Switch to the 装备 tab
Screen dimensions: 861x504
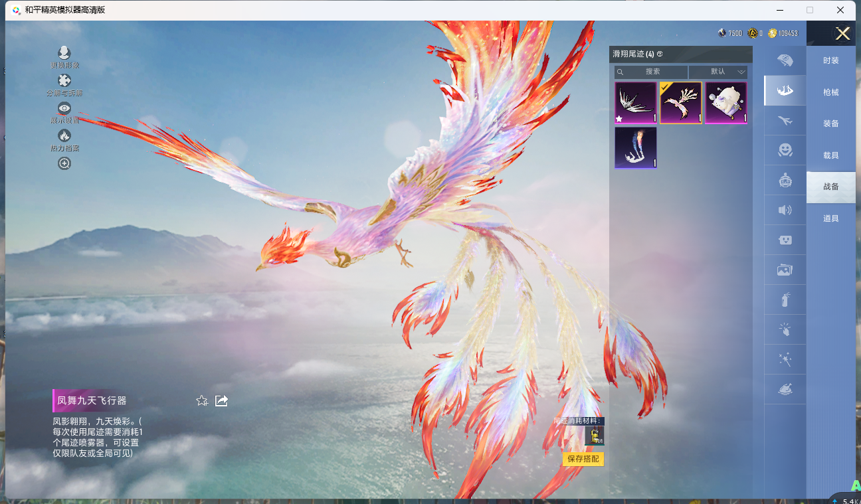click(831, 124)
